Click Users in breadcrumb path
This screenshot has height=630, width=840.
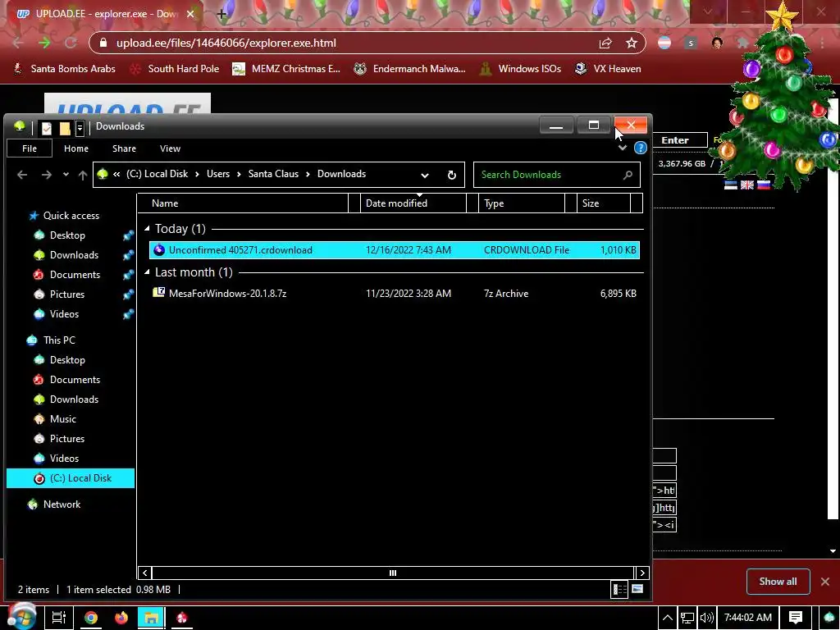[218, 174]
